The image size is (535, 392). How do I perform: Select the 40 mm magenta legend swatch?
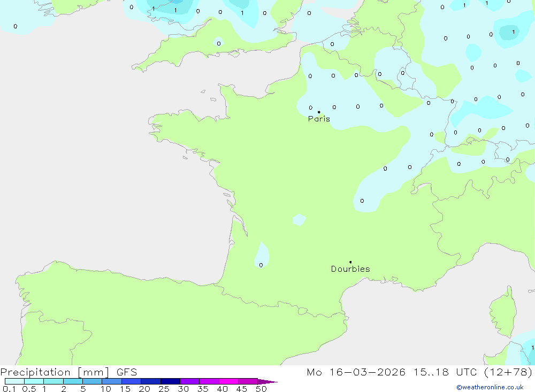click(228, 381)
